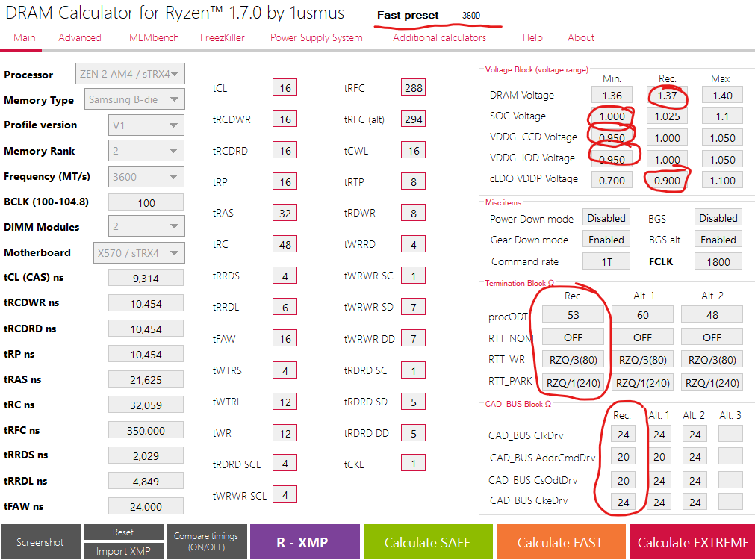Screen dimensions: 755x560
Task: Click Calculate FAST button
Action: [x=561, y=541]
